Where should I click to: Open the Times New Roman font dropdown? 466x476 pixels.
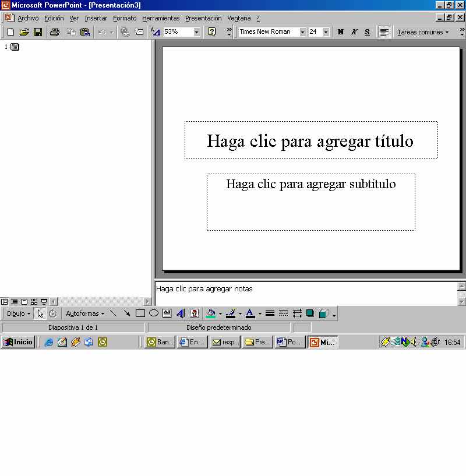tap(302, 32)
